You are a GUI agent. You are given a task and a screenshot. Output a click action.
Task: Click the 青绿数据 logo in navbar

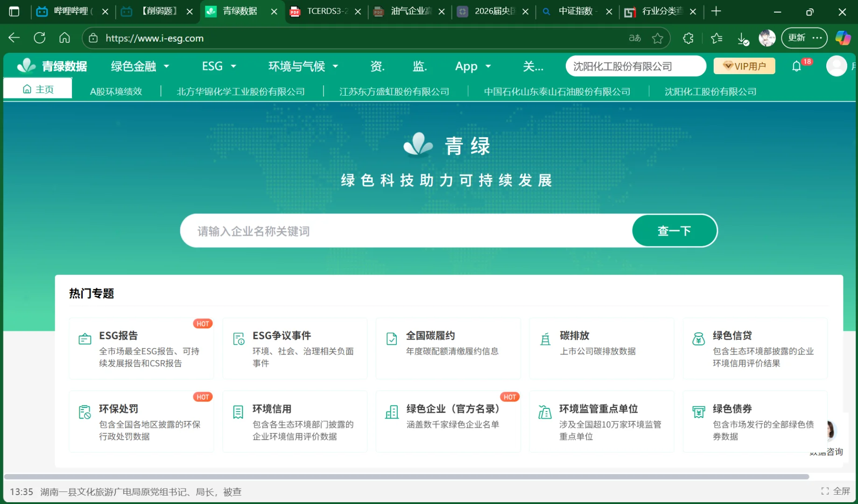52,66
